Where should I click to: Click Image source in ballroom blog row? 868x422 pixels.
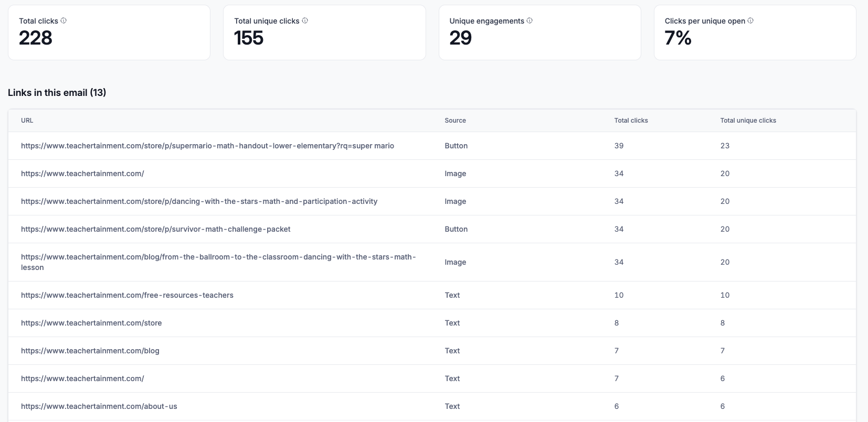[456, 262]
